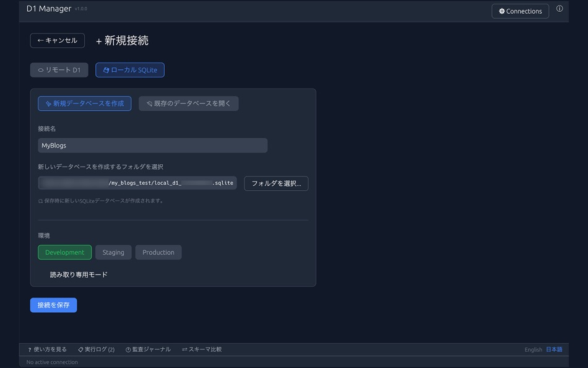Viewport: 588px width, 368px height.
Task: Switch interface language to English
Action: pos(533,349)
